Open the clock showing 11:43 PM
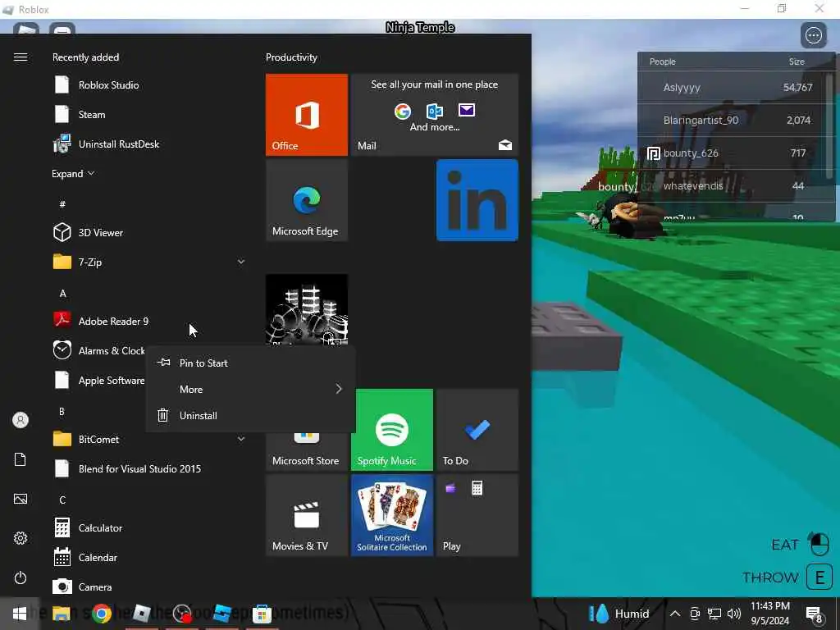 pos(769,614)
